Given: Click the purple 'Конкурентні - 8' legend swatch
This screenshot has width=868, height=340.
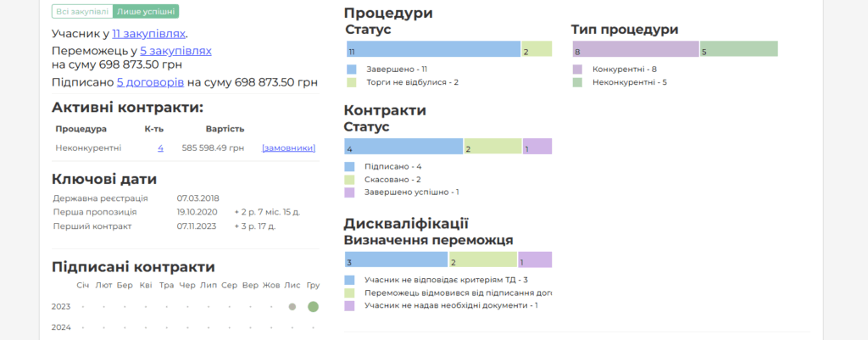Looking at the screenshot, I should pyautogui.click(x=577, y=69).
